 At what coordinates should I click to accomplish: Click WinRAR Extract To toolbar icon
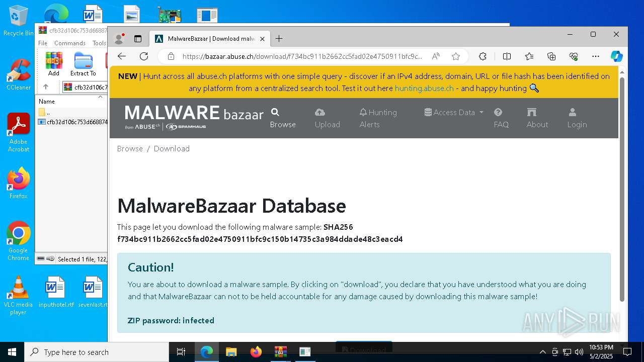(x=83, y=64)
